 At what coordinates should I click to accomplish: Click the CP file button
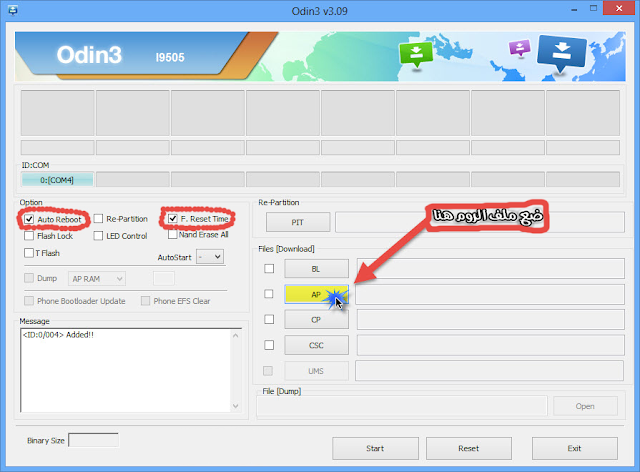coord(316,319)
